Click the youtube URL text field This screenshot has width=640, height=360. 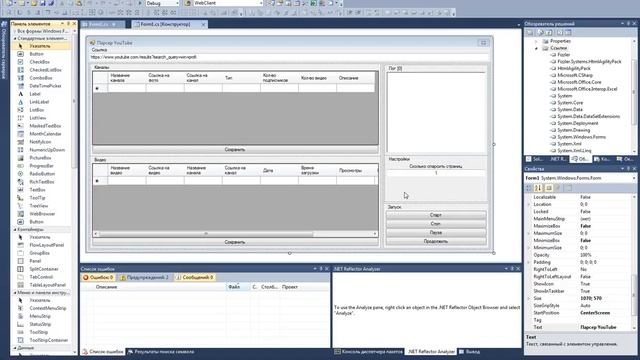pyautogui.click(x=289, y=57)
